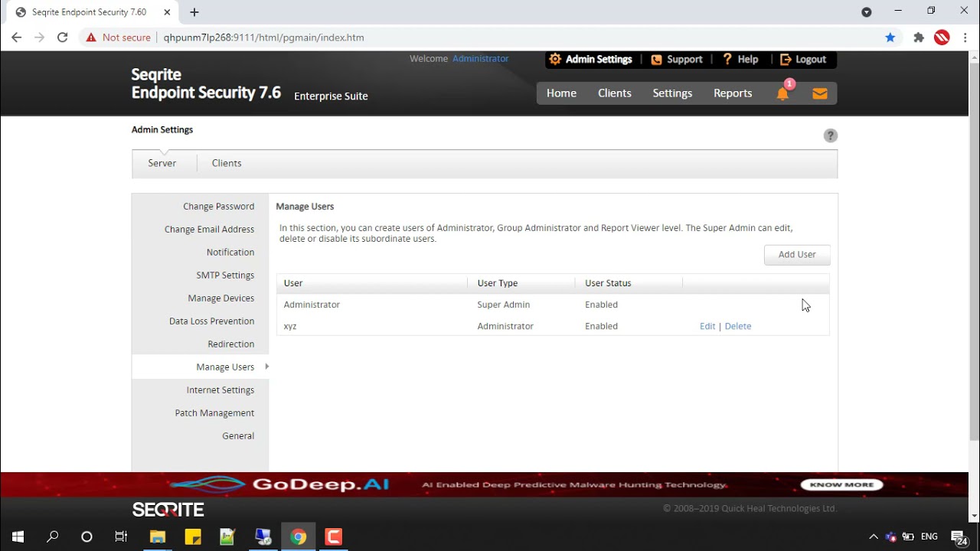Open the Windows Start menu
This screenshot has width=980, height=551.
coord(18,536)
